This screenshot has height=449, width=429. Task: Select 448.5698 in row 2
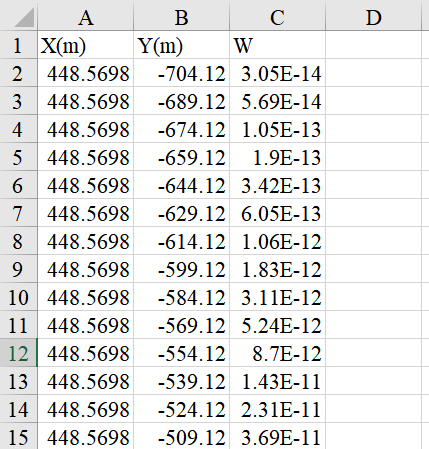pos(86,73)
